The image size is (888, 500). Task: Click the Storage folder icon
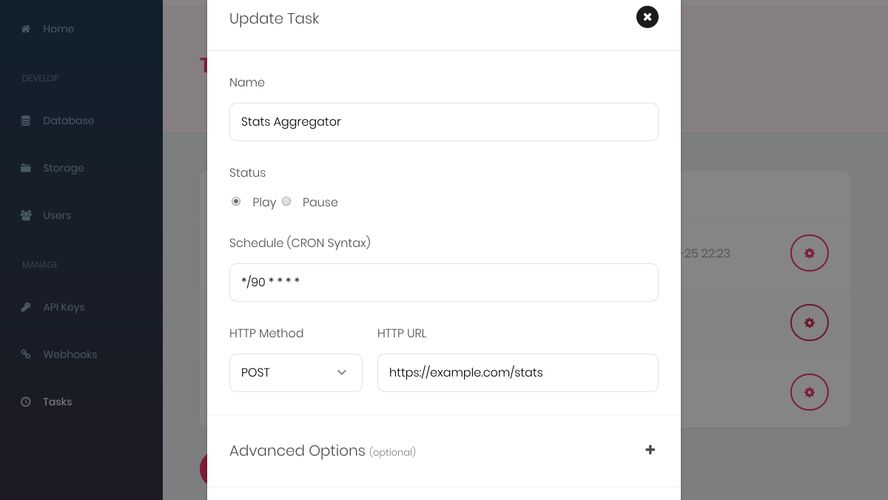point(25,168)
